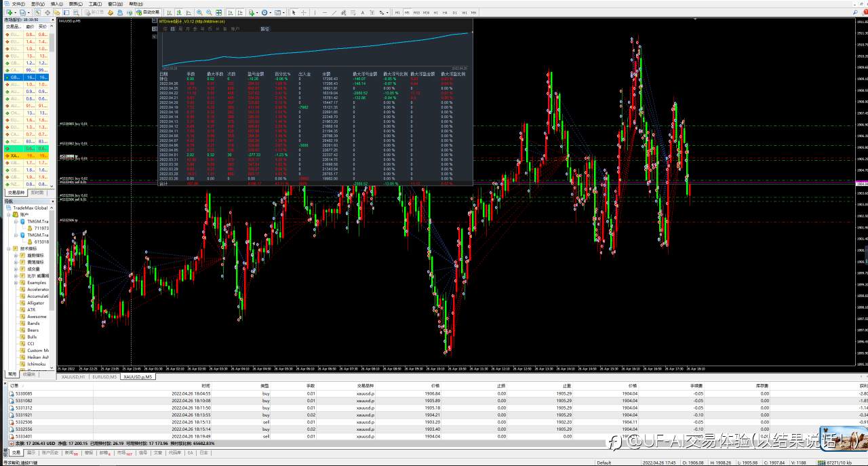Open the 新闻 terminal tab
The image size is (868, 466).
point(70,452)
